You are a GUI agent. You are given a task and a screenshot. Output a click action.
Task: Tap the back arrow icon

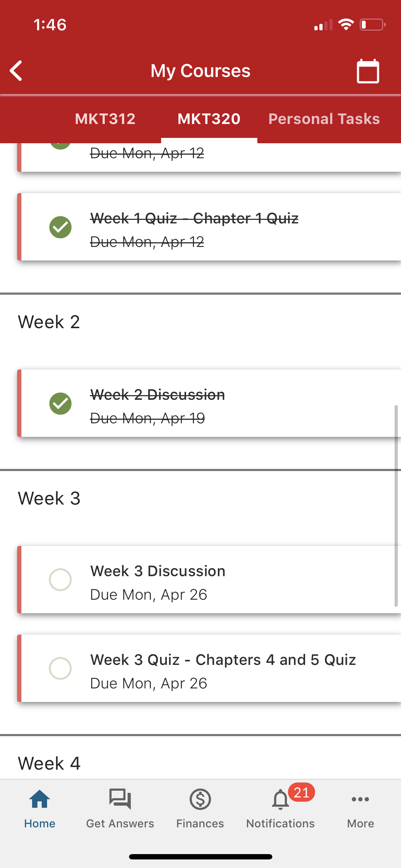click(x=16, y=71)
